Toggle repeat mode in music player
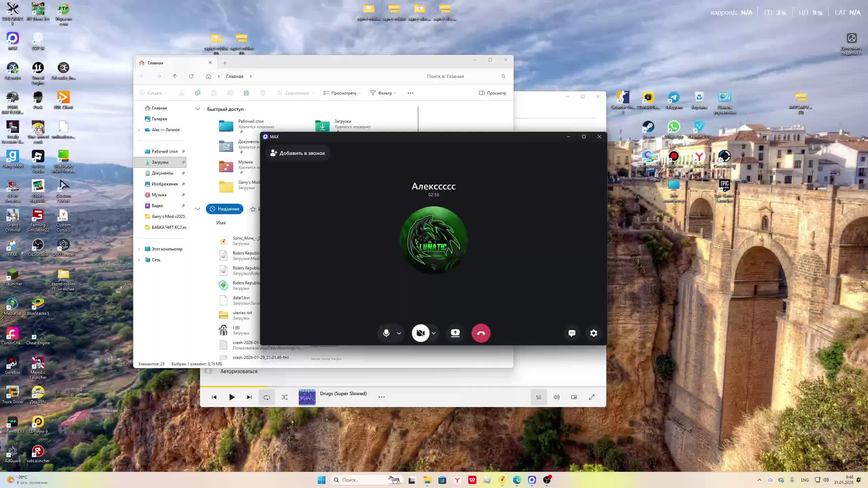The width and height of the screenshot is (868, 488). tap(267, 397)
